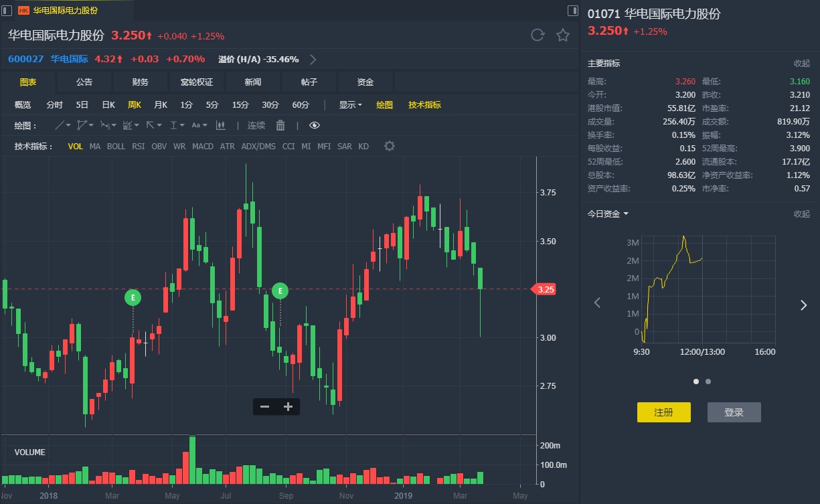
Task: Click the candlestick chart style icon
Action: [221, 125]
